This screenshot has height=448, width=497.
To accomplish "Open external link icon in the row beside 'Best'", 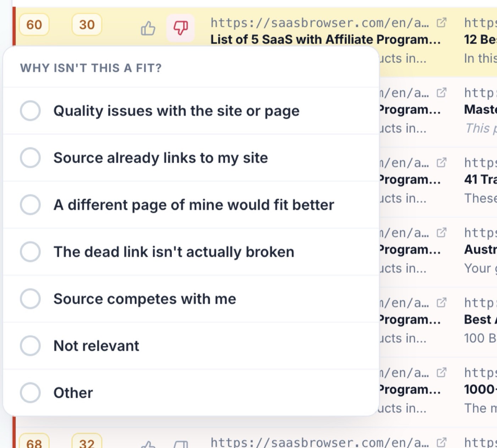I will 441,303.
